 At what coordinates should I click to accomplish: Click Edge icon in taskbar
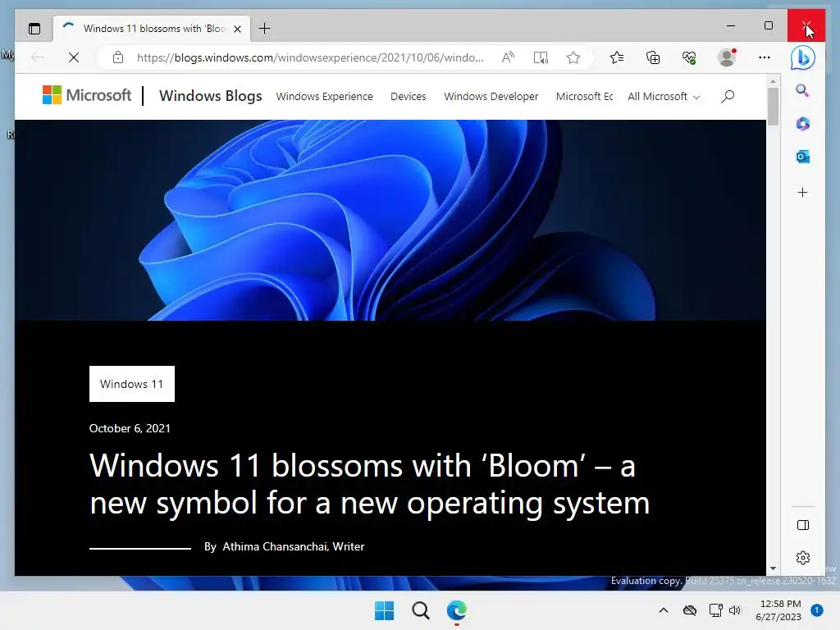(457, 610)
